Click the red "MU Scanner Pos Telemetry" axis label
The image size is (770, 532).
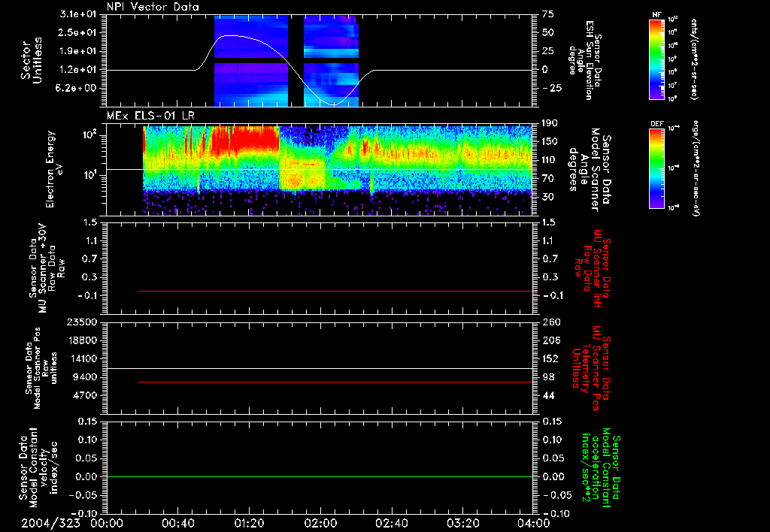point(592,368)
